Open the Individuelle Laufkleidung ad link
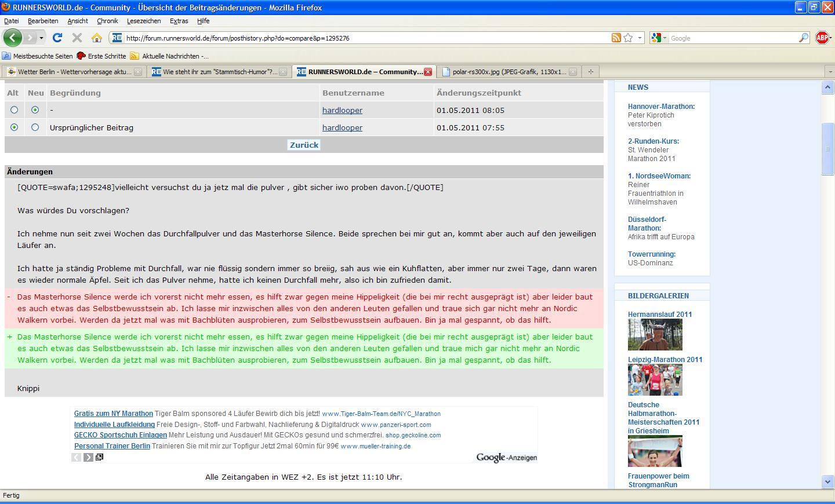835x504 pixels. click(x=114, y=425)
